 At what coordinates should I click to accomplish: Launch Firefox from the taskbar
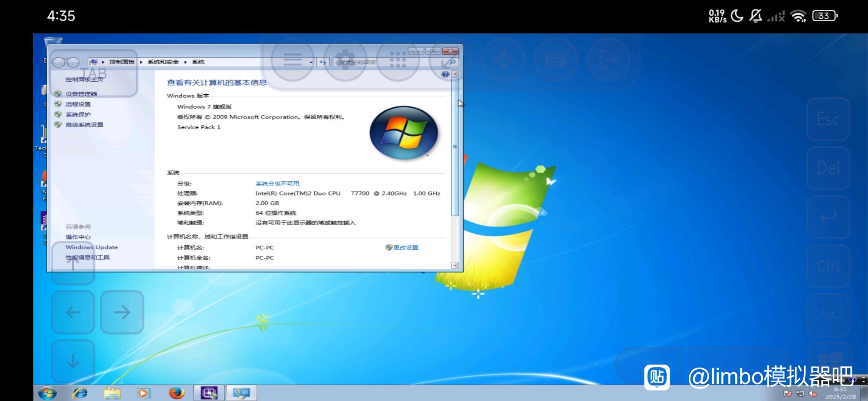pyautogui.click(x=176, y=393)
